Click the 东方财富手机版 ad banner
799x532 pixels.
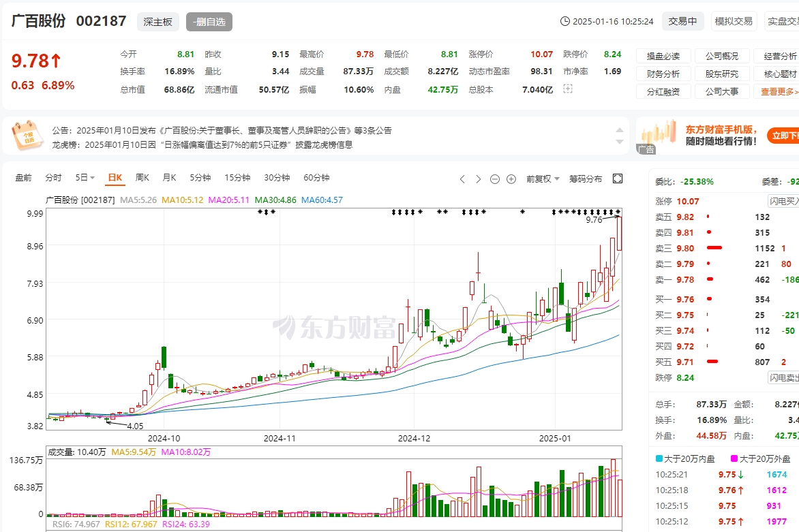click(x=717, y=136)
